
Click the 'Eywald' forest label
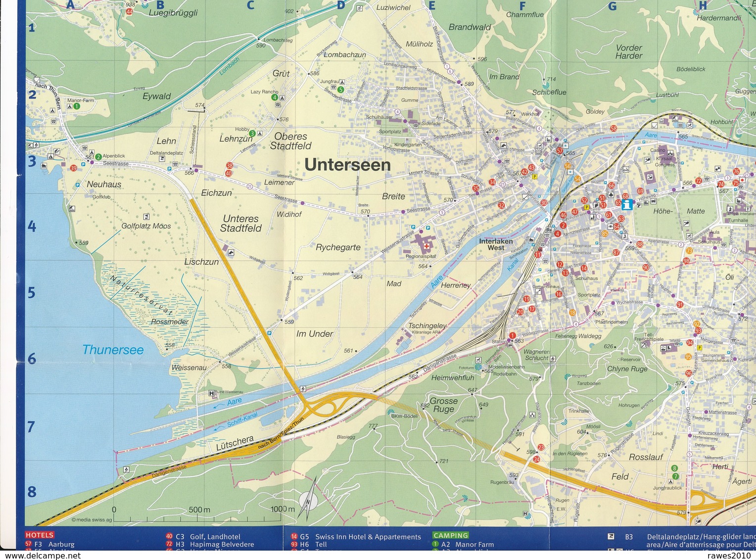(x=156, y=96)
